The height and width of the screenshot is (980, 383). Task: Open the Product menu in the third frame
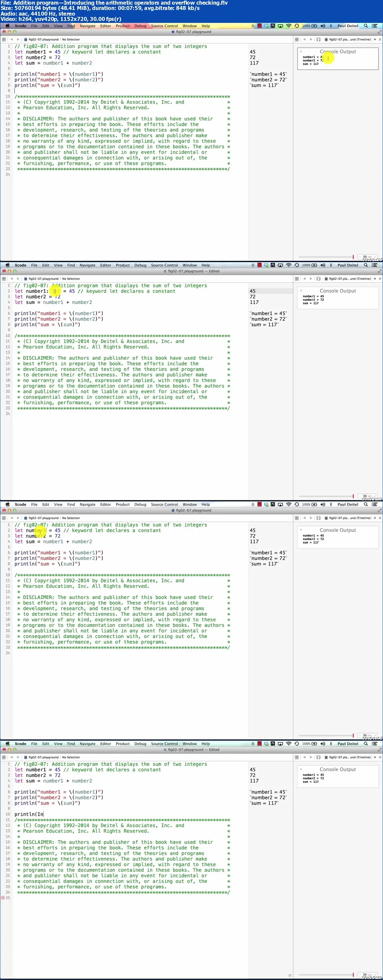tap(122, 504)
